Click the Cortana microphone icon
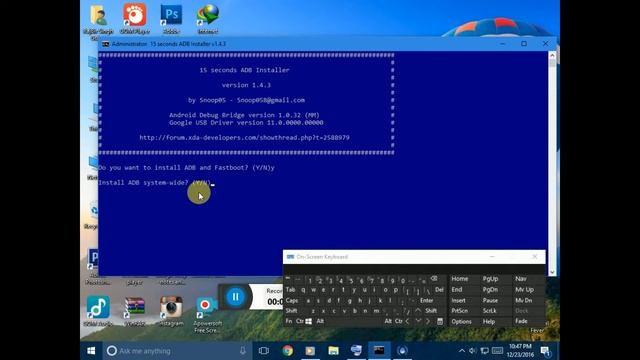 [243, 351]
